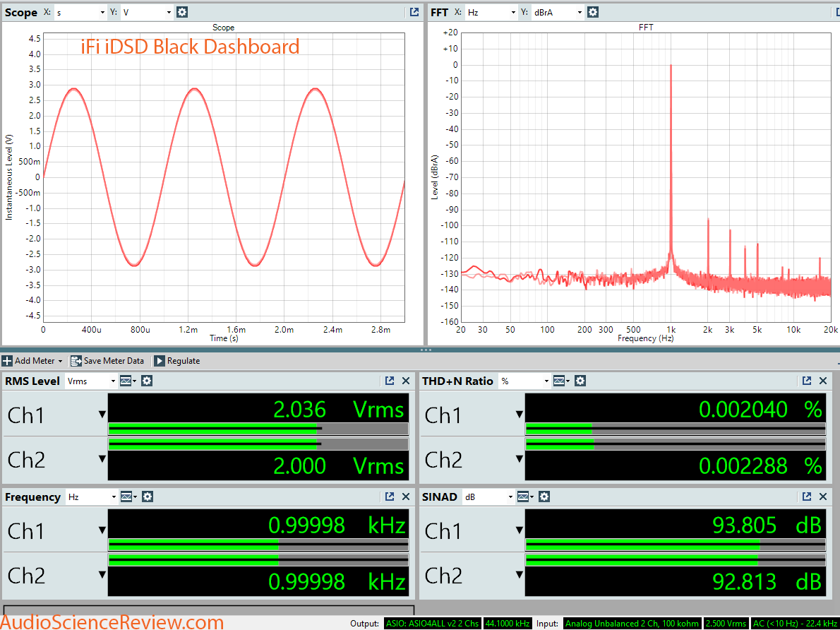Click the Scope waveform plot area

point(224,177)
